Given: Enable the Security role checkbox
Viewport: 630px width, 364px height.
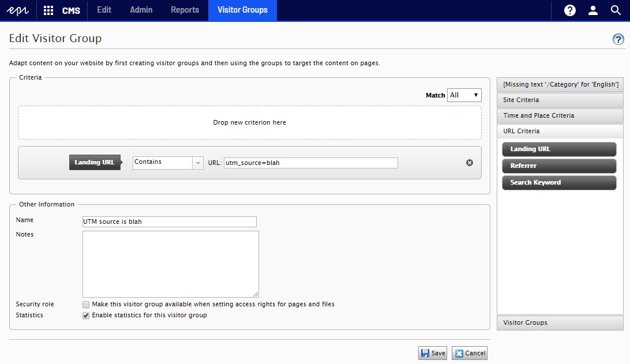Looking at the screenshot, I should click(86, 305).
